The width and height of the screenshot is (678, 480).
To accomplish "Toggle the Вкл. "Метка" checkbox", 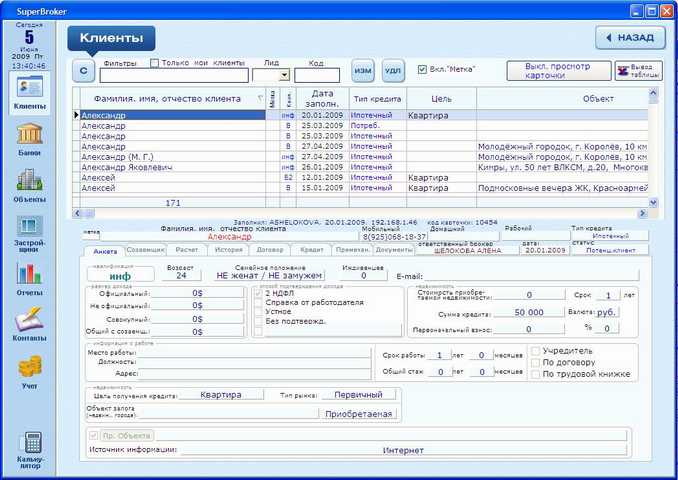I will (422, 69).
